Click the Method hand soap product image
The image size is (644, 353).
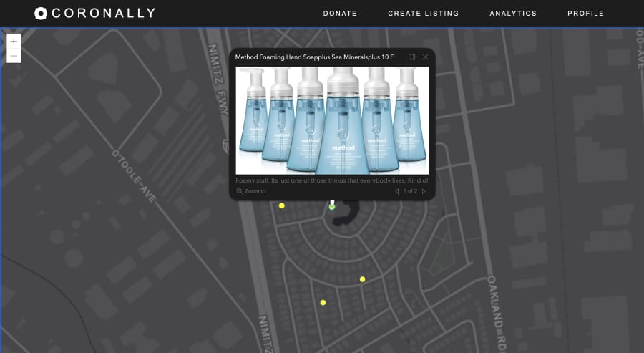pos(332,121)
